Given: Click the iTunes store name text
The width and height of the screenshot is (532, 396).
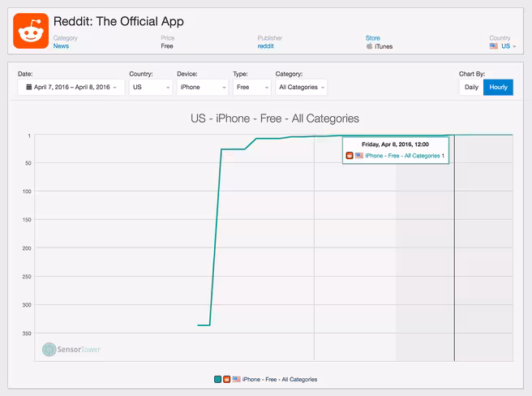Looking at the screenshot, I should click(384, 46).
